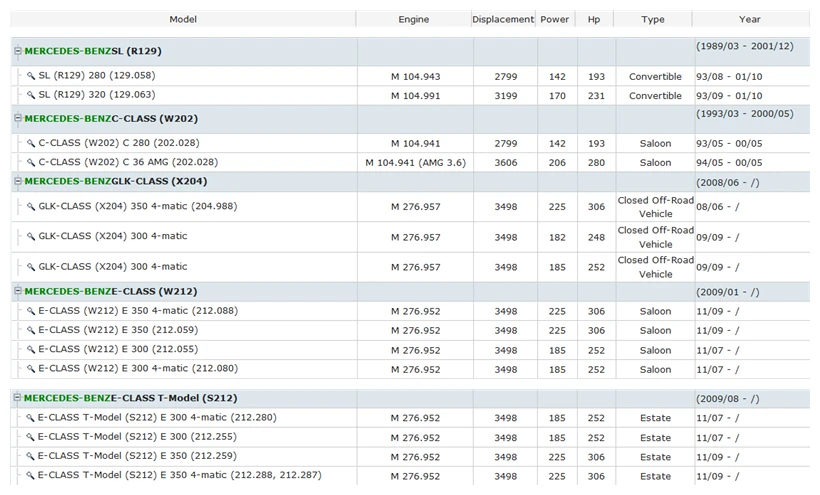
Task: Click Convertible type in SL 320 row
Action: coord(655,96)
